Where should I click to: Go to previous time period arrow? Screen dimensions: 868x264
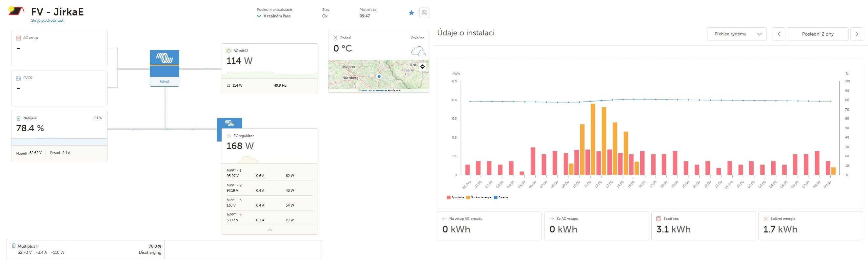click(779, 34)
